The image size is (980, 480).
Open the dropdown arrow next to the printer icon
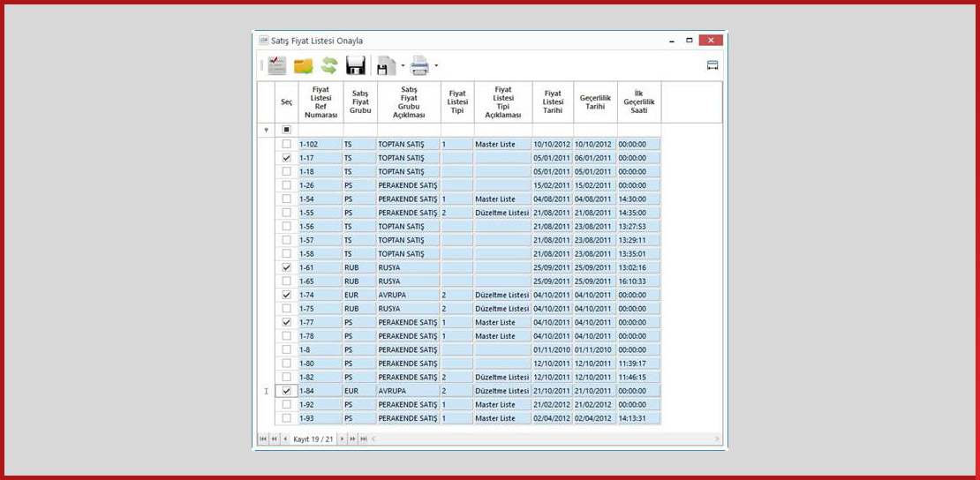pyautogui.click(x=435, y=65)
